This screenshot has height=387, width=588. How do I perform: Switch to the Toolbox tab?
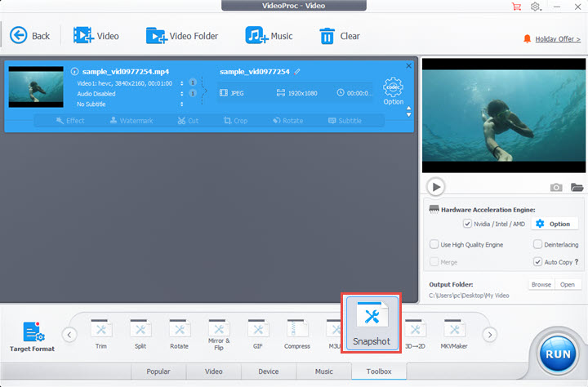379,371
